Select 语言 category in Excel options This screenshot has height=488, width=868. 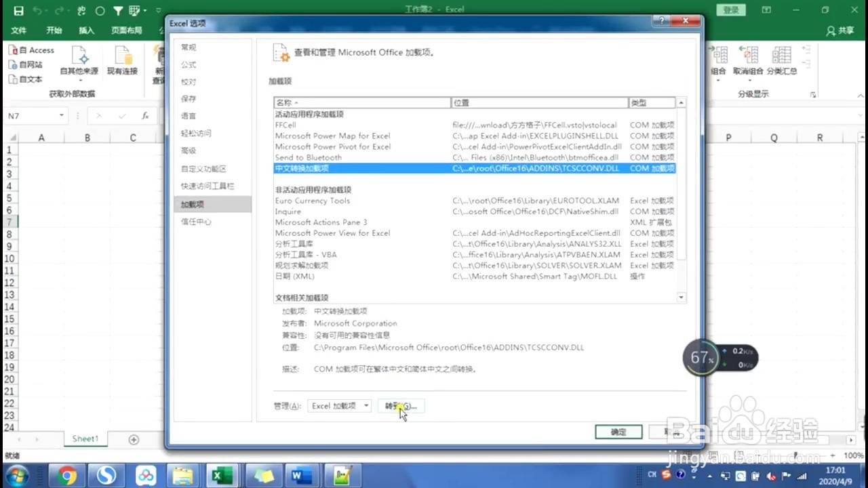tap(212, 116)
